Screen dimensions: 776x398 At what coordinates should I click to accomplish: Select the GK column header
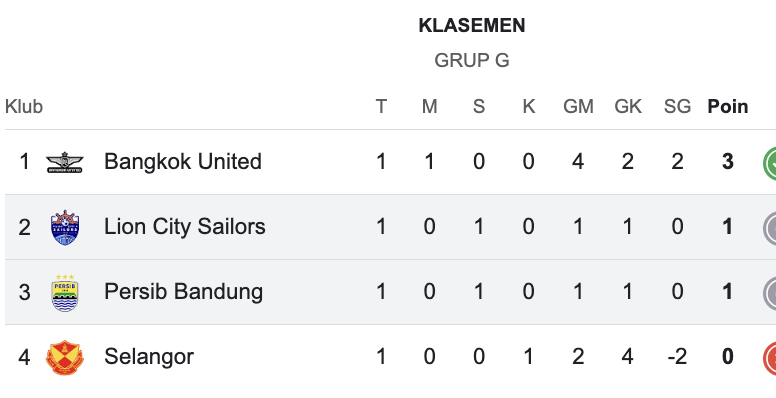point(628,106)
